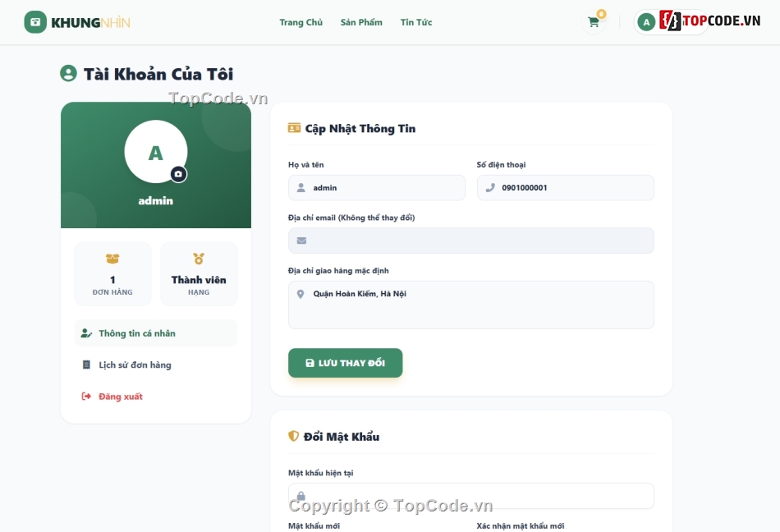Click the Đơn Hàng count card
Image resolution: width=780 pixels, height=532 pixels.
(112, 273)
